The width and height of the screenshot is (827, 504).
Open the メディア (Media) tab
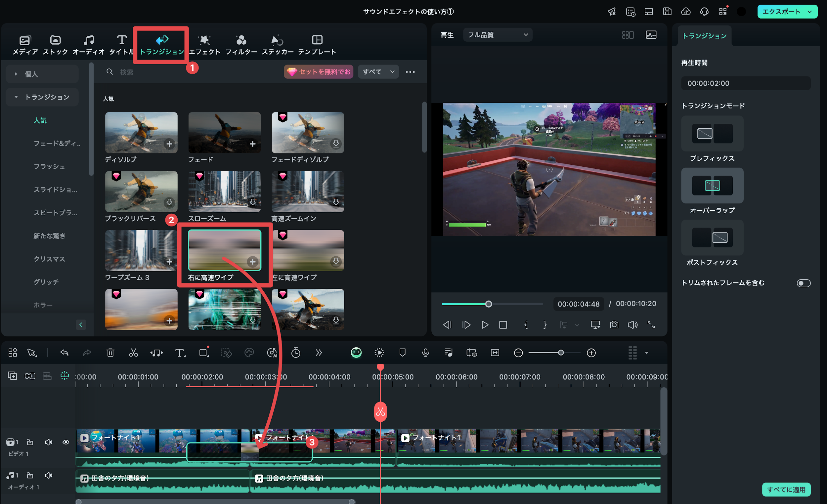(25, 45)
